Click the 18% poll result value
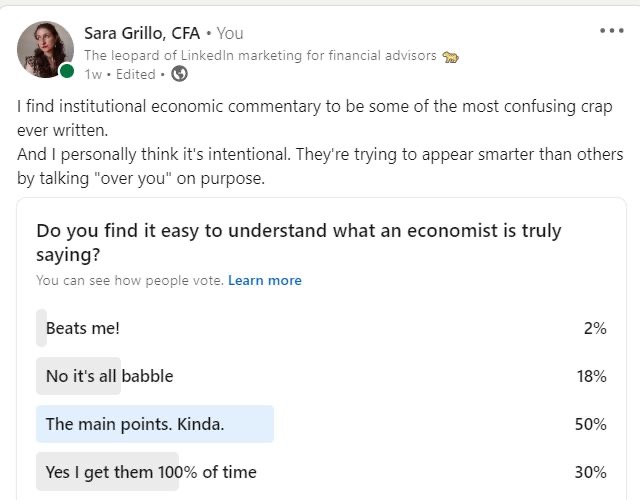Viewport: 640px width, 500px height. click(590, 376)
